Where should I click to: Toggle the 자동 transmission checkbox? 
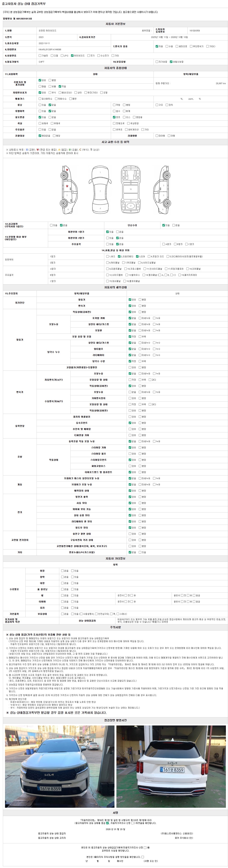coord(157,46)
